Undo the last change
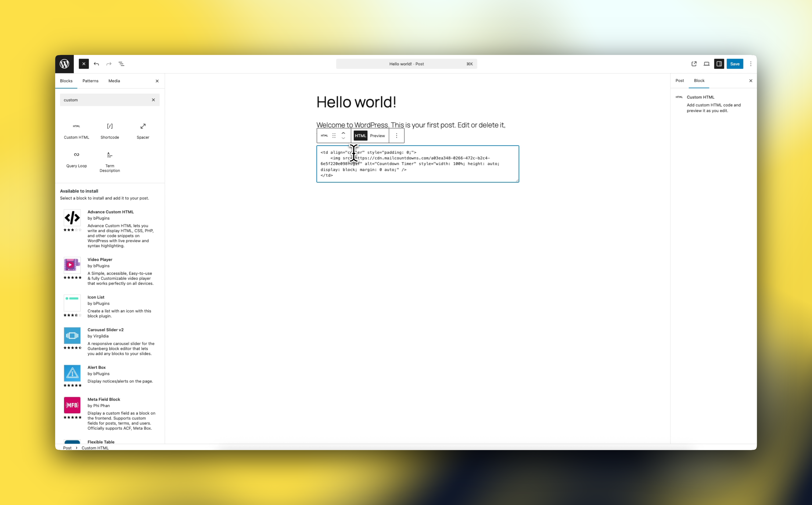The image size is (812, 505). point(96,64)
